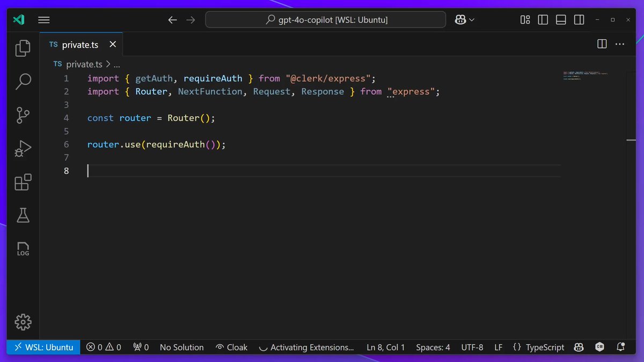
Task: Open Copilot status icon in status bar
Action: point(579,347)
